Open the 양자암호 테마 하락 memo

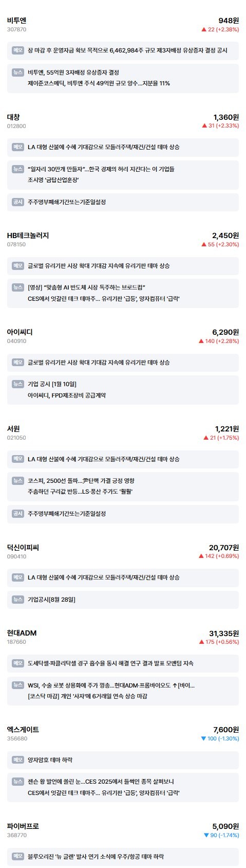pyautogui.click(x=50, y=760)
